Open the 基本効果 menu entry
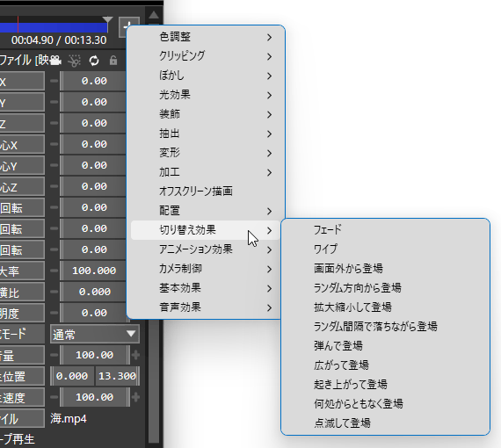Image resolution: width=501 pixels, height=448 pixels. (x=206, y=288)
